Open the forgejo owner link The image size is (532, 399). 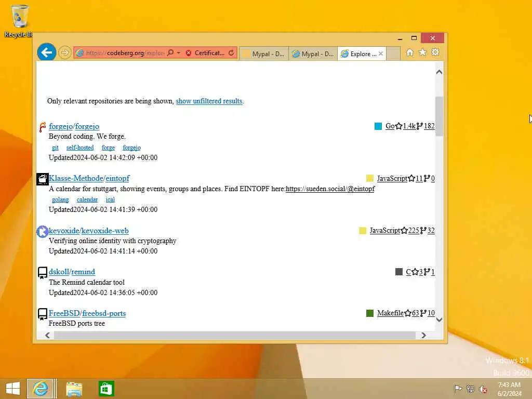61,126
